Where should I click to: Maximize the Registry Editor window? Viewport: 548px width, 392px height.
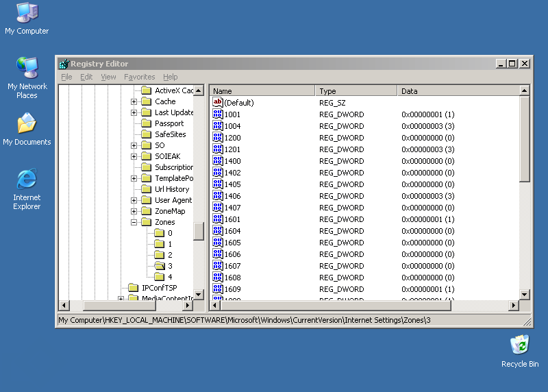pos(512,64)
